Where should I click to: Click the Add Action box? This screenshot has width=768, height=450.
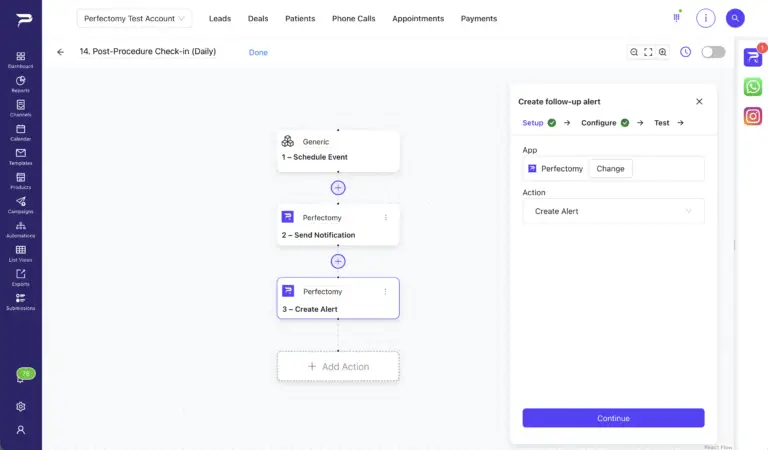338,366
